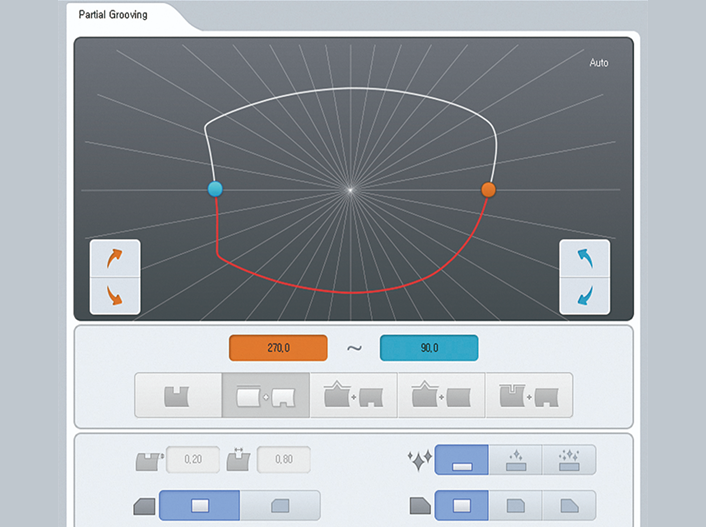The width and height of the screenshot is (706, 527).
Task: Select large rear safety bevel option
Action: click(x=569, y=505)
